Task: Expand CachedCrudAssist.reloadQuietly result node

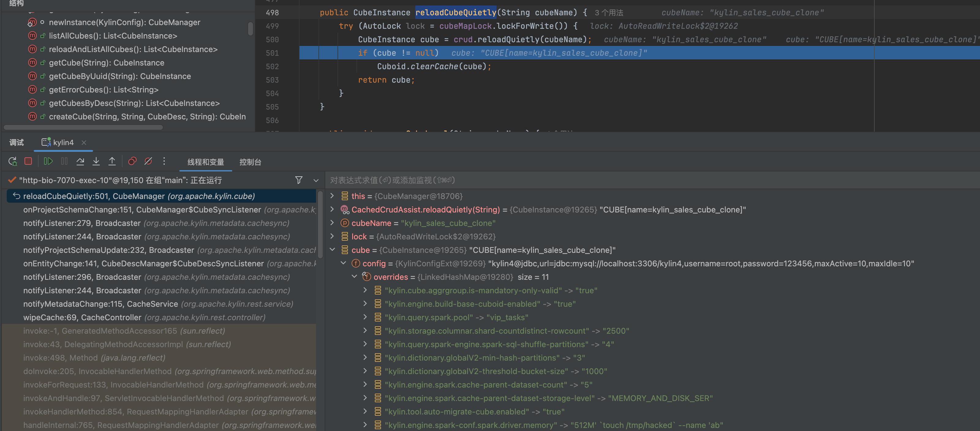Action: (332, 209)
